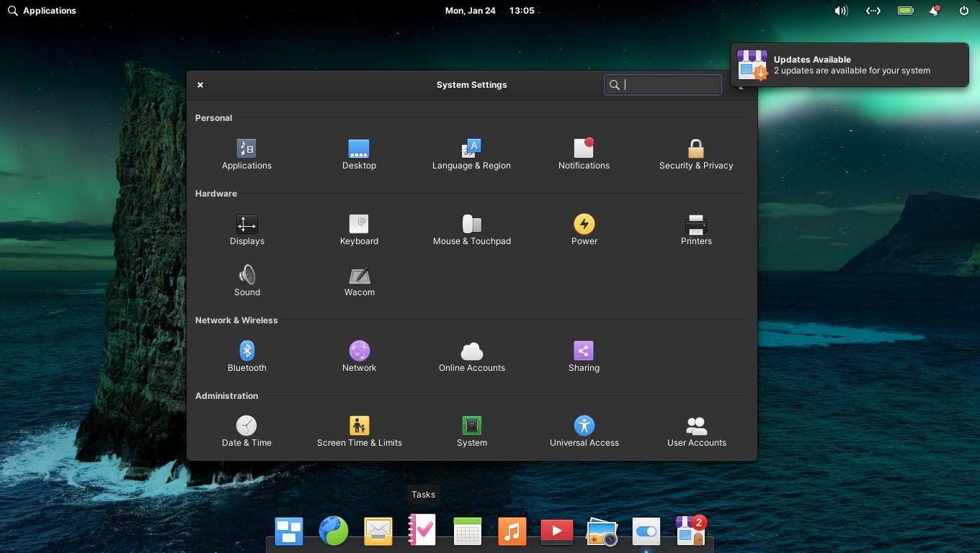Open Language & Region settings

(x=471, y=154)
